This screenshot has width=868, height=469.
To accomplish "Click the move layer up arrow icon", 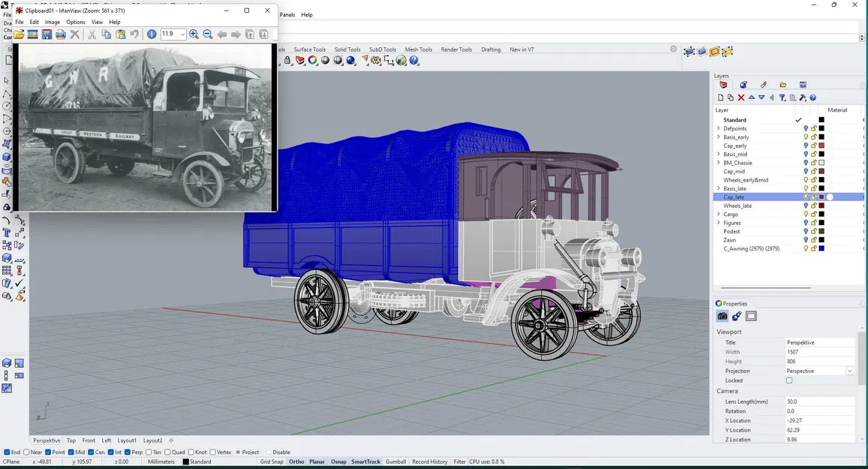I will click(752, 98).
